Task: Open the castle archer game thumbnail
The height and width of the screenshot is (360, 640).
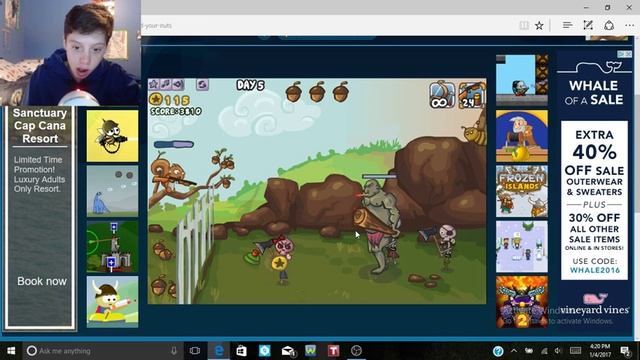Action: (112, 247)
